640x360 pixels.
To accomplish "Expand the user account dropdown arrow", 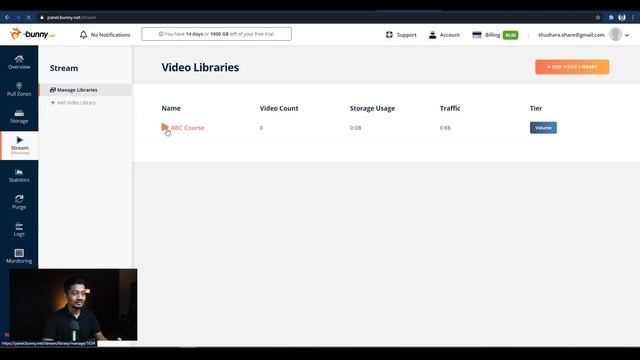I will click(x=627, y=35).
